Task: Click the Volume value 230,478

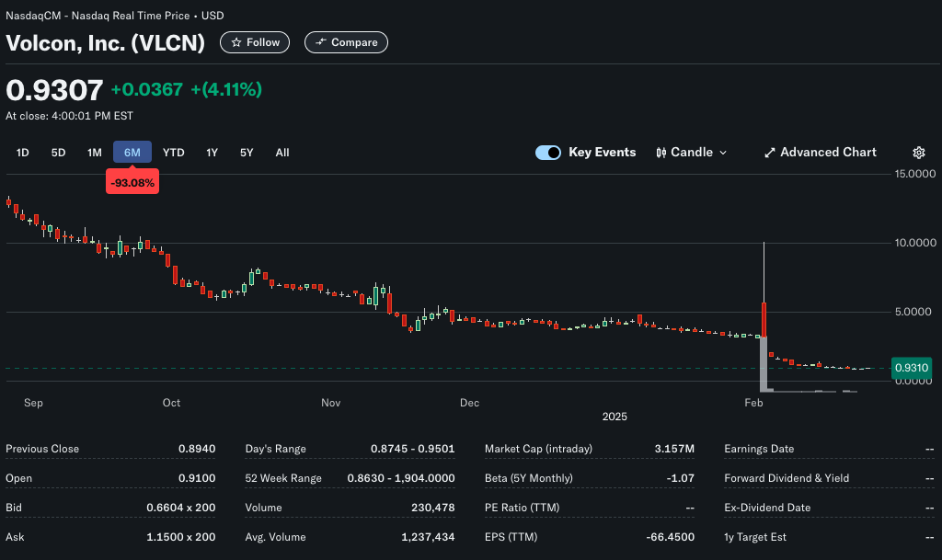Action: click(x=433, y=508)
